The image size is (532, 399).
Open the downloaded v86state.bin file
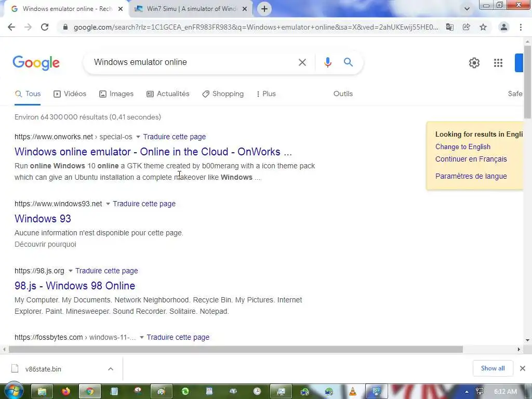click(43, 369)
